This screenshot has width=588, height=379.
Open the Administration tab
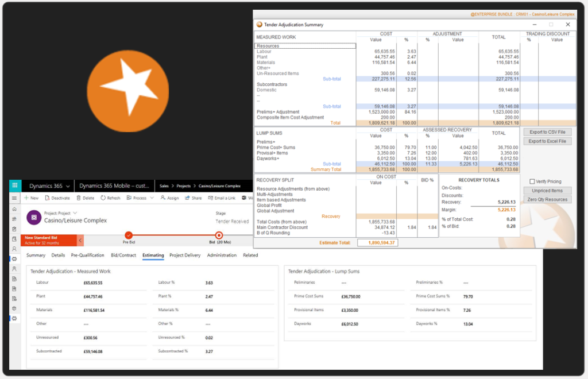(x=222, y=256)
